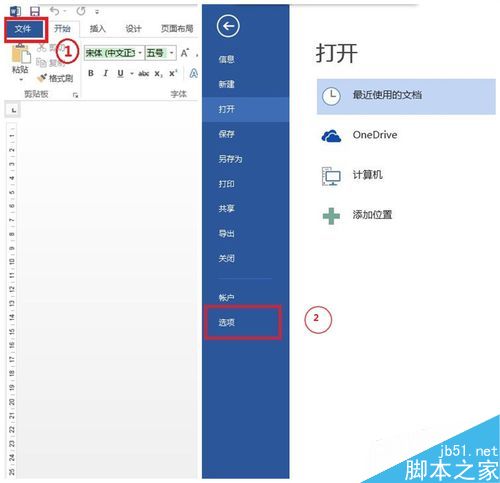Open quick access toolbar customize arrow
The image size is (500, 483).
tap(97, 12)
